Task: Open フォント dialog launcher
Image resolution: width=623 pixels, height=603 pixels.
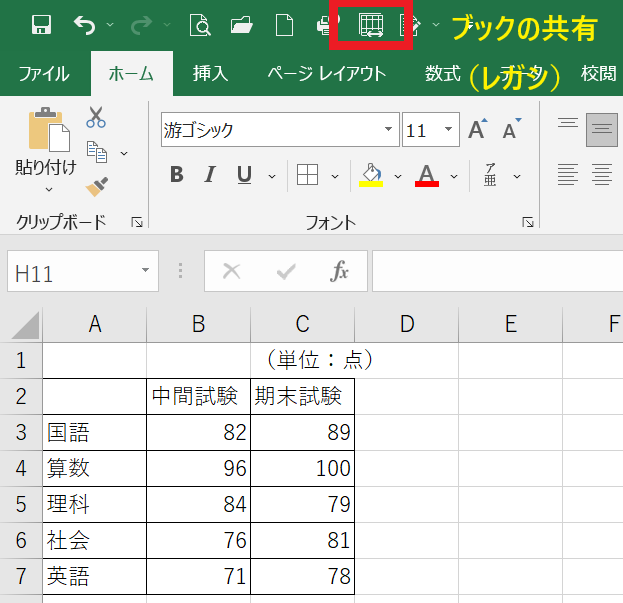Action: tap(528, 222)
